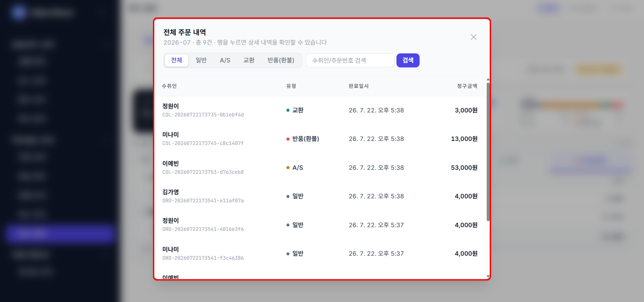Select the 3,000원 amount cell

(466, 110)
